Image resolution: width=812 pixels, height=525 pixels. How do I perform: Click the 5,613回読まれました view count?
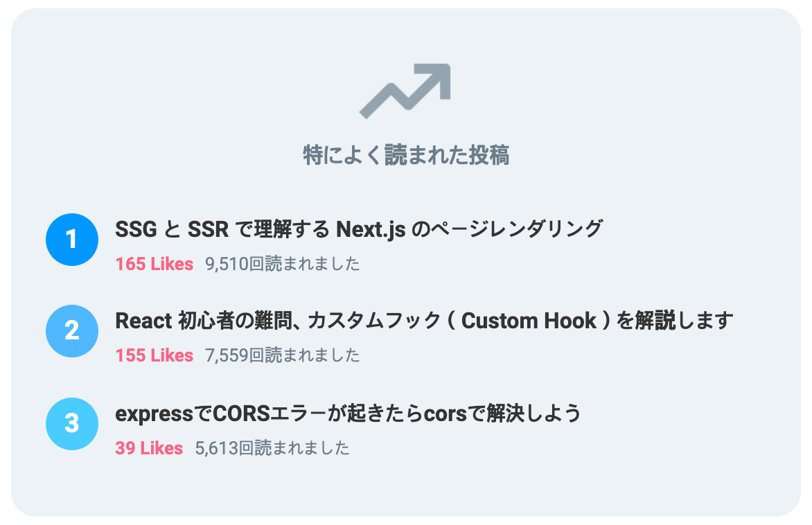coord(272,448)
